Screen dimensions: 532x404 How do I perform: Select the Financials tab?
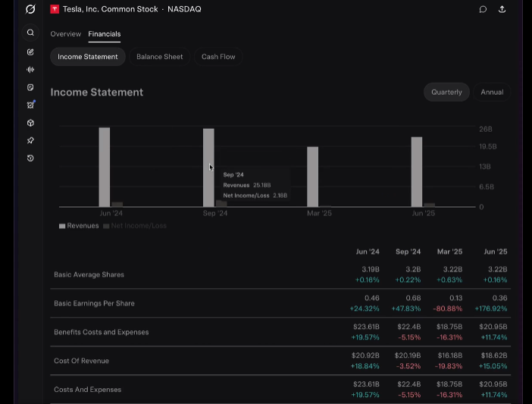tap(105, 34)
